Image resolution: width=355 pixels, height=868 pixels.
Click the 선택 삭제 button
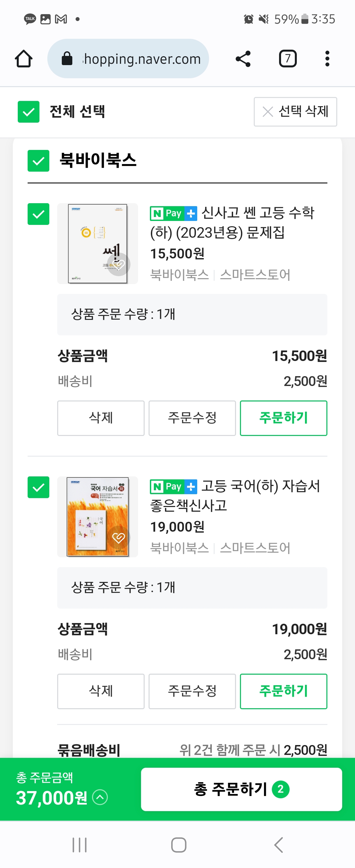coord(295,112)
